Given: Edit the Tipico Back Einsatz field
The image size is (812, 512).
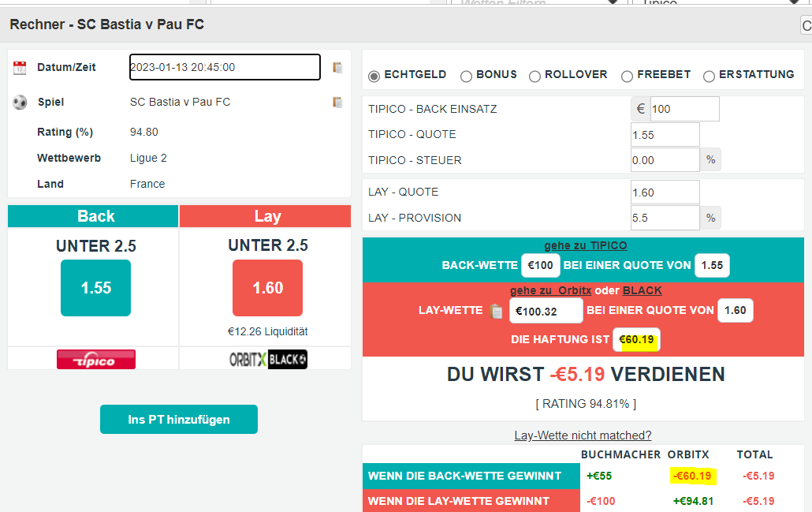Looking at the screenshot, I should click(684, 109).
